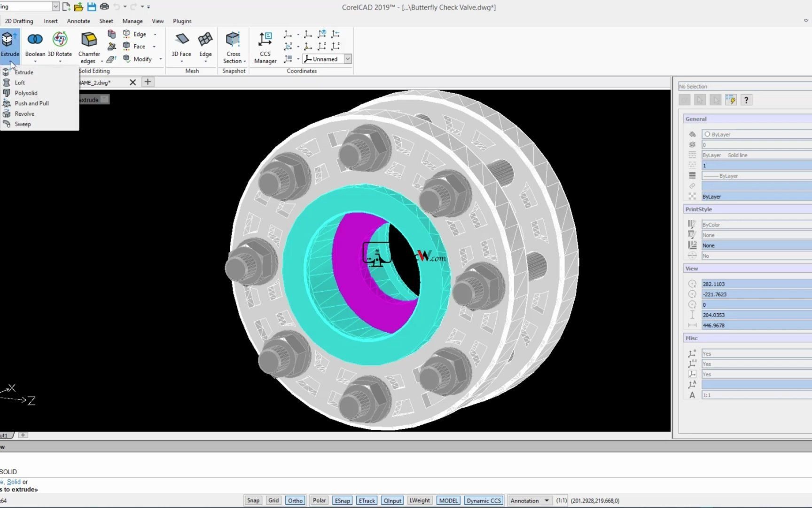Click the Boolean tool icon

[x=35, y=40]
